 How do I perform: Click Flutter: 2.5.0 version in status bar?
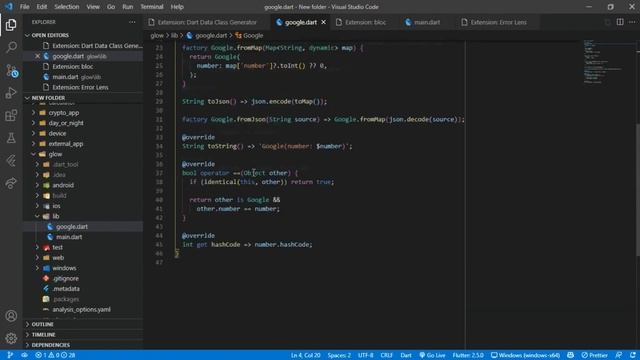(468, 355)
